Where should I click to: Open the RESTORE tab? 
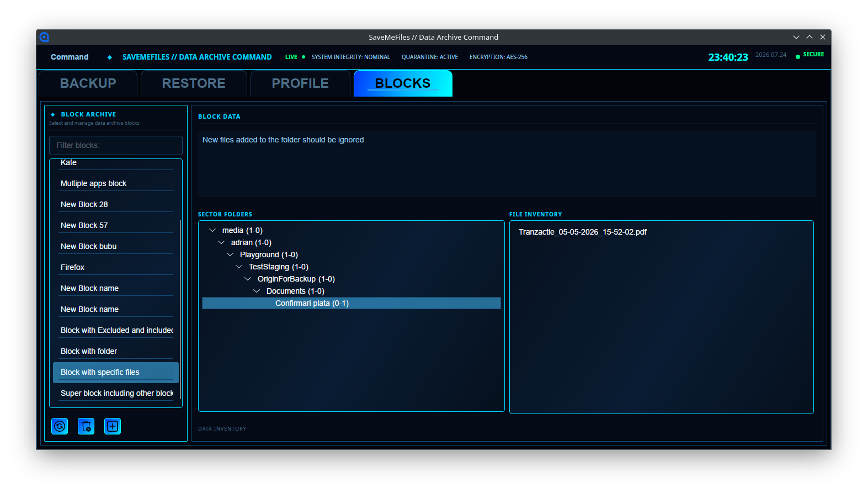(x=194, y=83)
